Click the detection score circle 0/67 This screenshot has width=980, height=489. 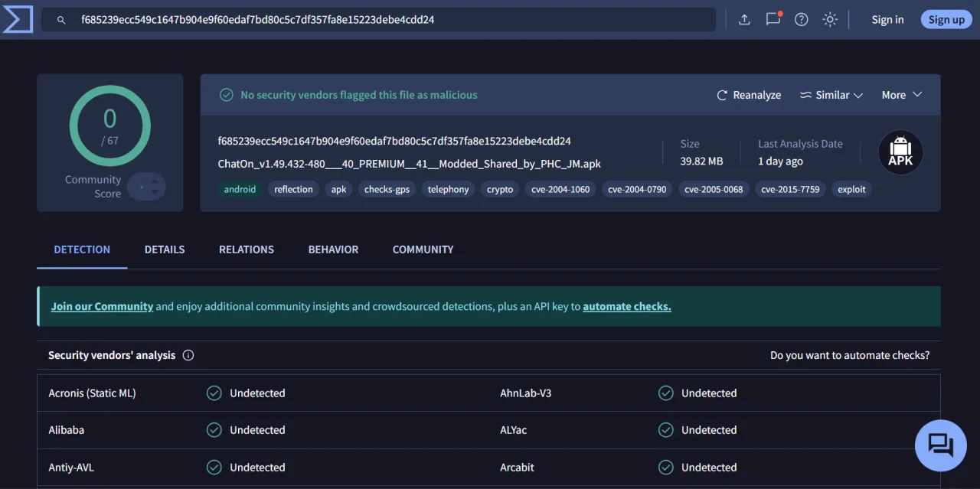110,126
